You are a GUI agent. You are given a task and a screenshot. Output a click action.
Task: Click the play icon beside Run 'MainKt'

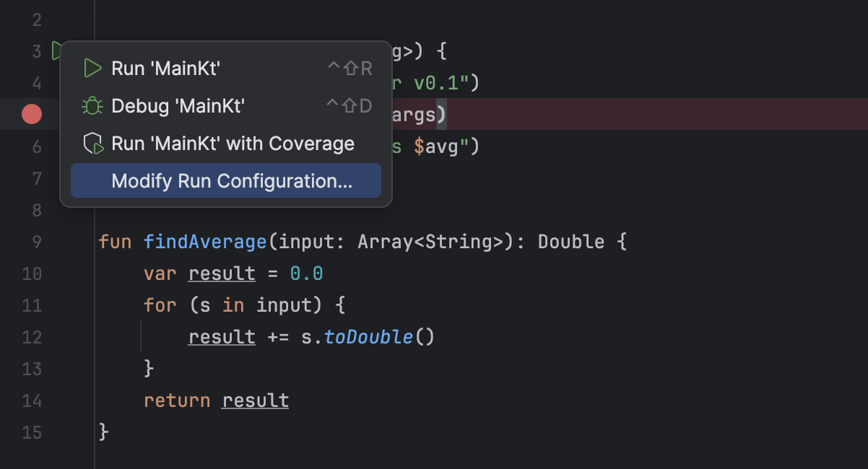point(92,68)
